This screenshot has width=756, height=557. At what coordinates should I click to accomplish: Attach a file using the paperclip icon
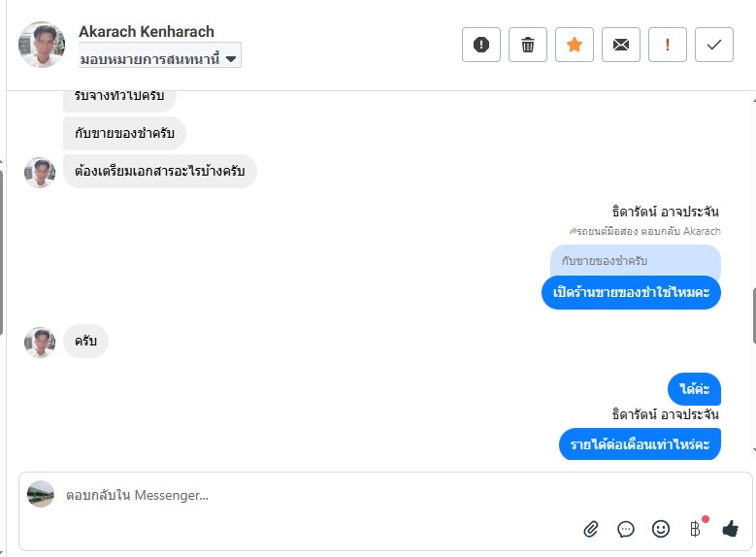[591, 529]
